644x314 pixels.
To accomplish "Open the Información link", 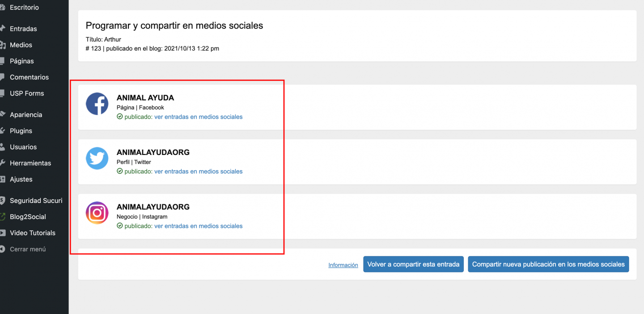I will click(343, 265).
